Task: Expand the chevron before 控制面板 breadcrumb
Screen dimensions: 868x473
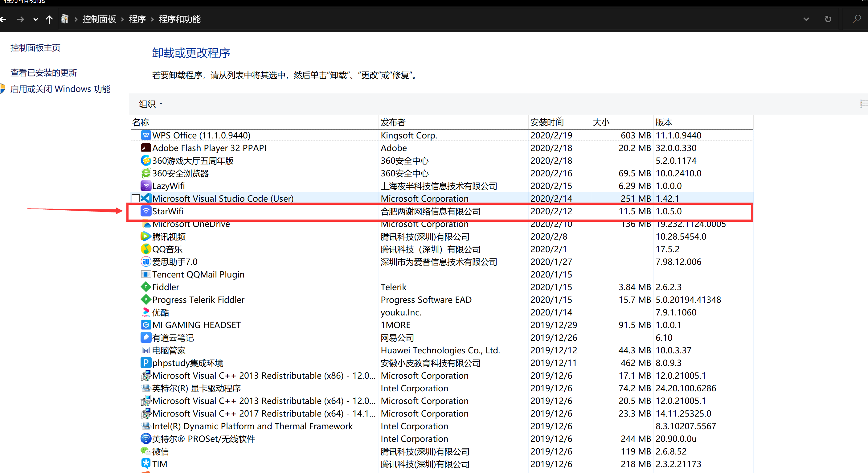Action: (76, 19)
